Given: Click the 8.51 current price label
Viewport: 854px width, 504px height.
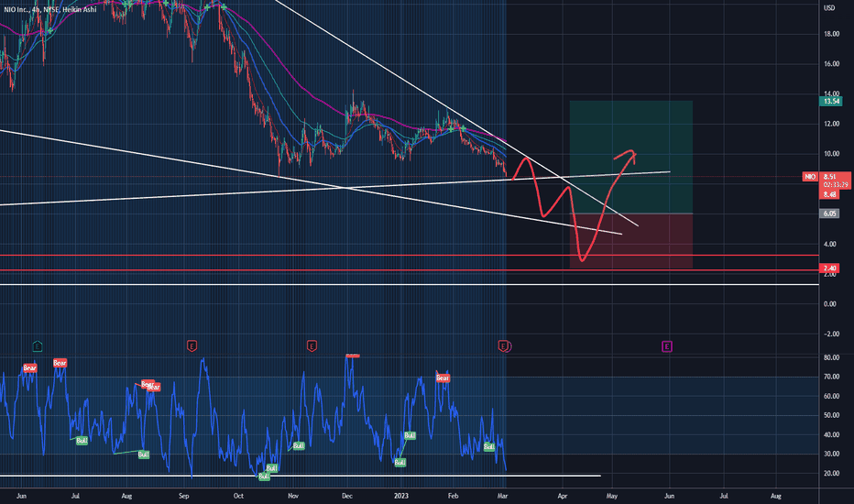Looking at the screenshot, I should click(830, 177).
